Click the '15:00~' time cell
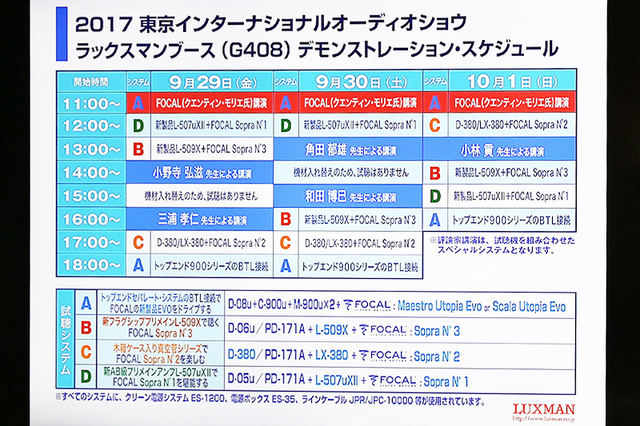Image resolution: width=640 pixels, height=426 pixels. pyautogui.click(x=91, y=196)
